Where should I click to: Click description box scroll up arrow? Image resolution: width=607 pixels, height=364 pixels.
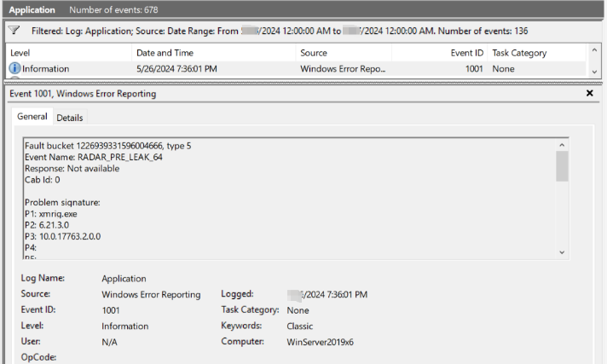pos(562,145)
